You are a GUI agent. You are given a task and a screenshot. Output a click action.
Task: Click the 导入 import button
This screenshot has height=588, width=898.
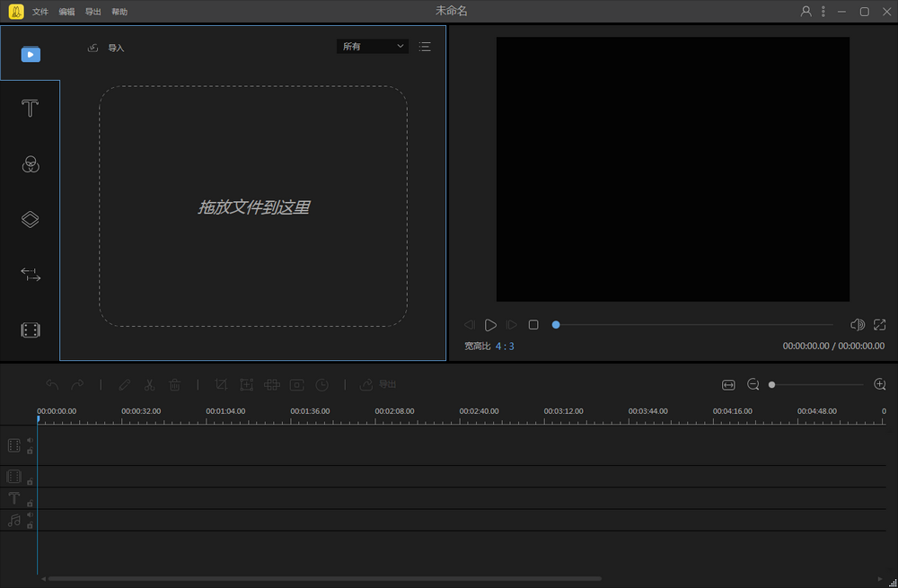tap(107, 48)
